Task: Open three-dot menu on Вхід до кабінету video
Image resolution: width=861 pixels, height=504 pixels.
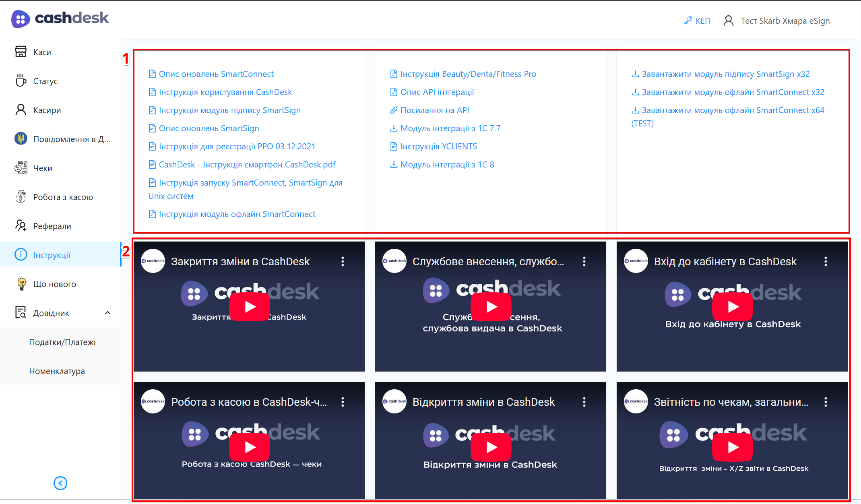Action: click(826, 262)
